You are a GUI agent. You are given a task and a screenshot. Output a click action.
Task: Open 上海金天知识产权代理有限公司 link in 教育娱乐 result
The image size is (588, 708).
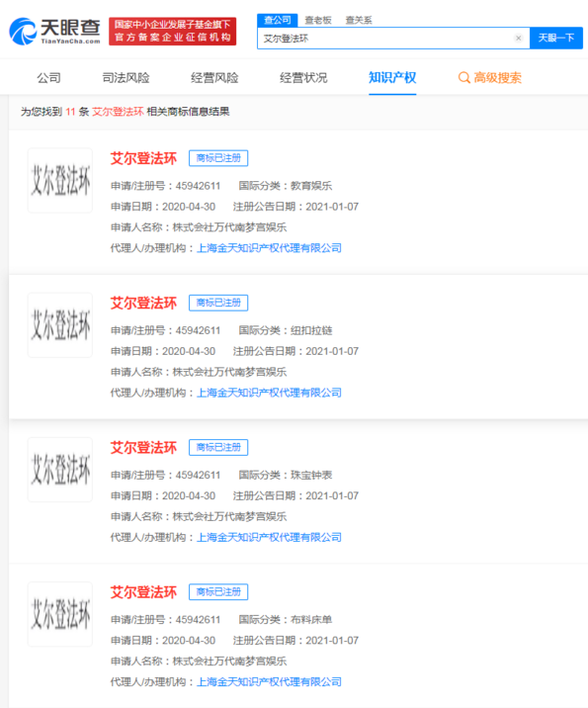tap(269, 248)
